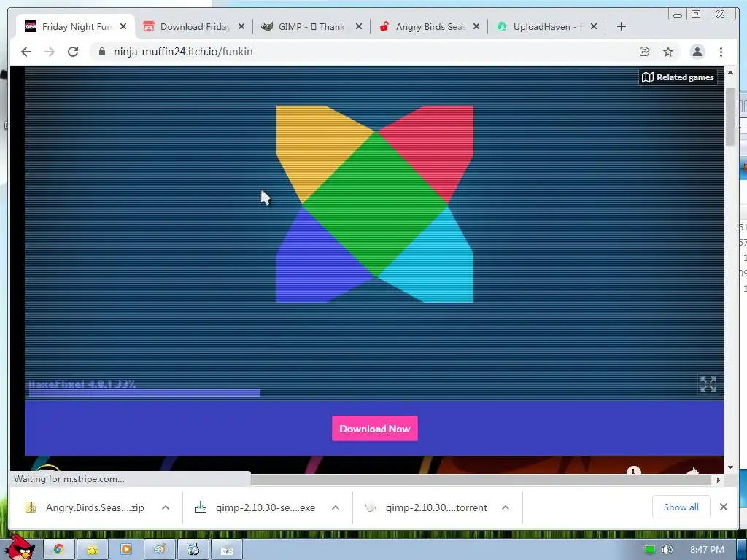The height and width of the screenshot is (560, 747).
Task: Close the Friday Night Funkin tab
Action: [x=123, y=27]
